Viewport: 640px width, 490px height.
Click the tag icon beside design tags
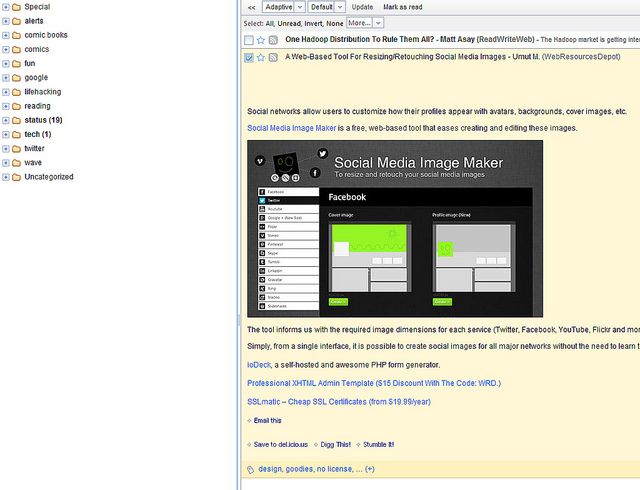coord(251,470)
